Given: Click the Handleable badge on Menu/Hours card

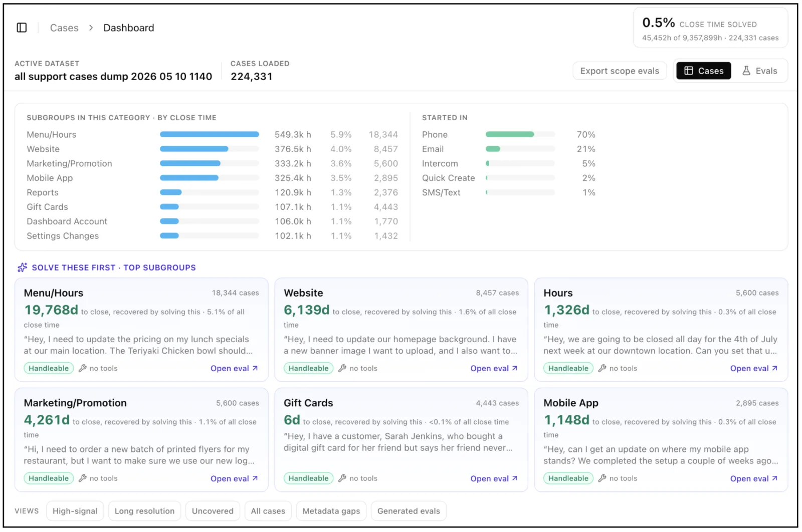Looking at the screenshot, I should click(49, 368).
